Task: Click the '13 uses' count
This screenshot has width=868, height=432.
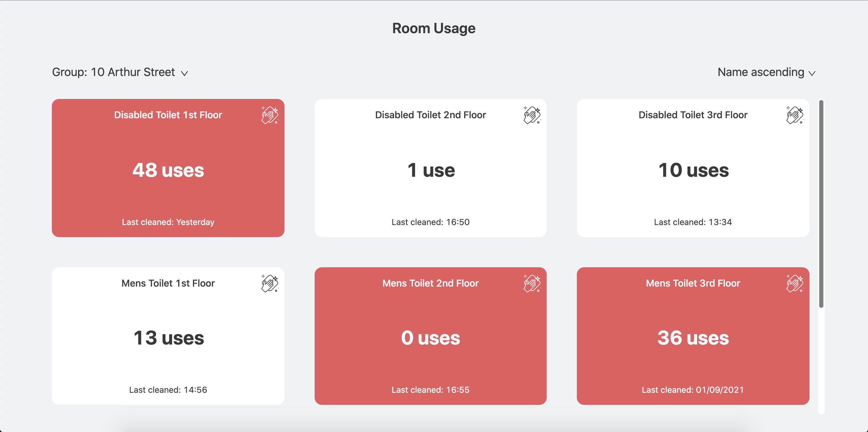Action: 168,338
